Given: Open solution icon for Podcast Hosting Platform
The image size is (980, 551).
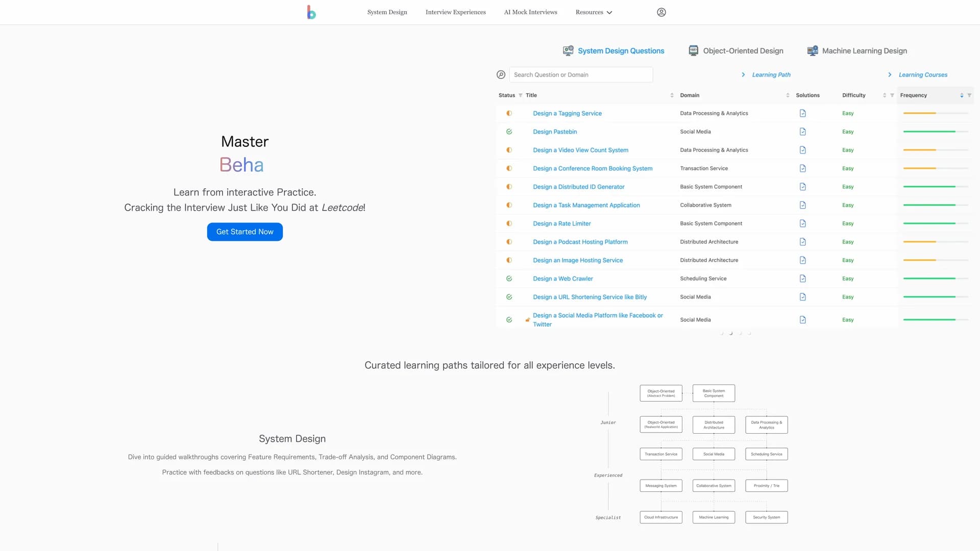Looking at the screenshot, I should coord(802,242).
